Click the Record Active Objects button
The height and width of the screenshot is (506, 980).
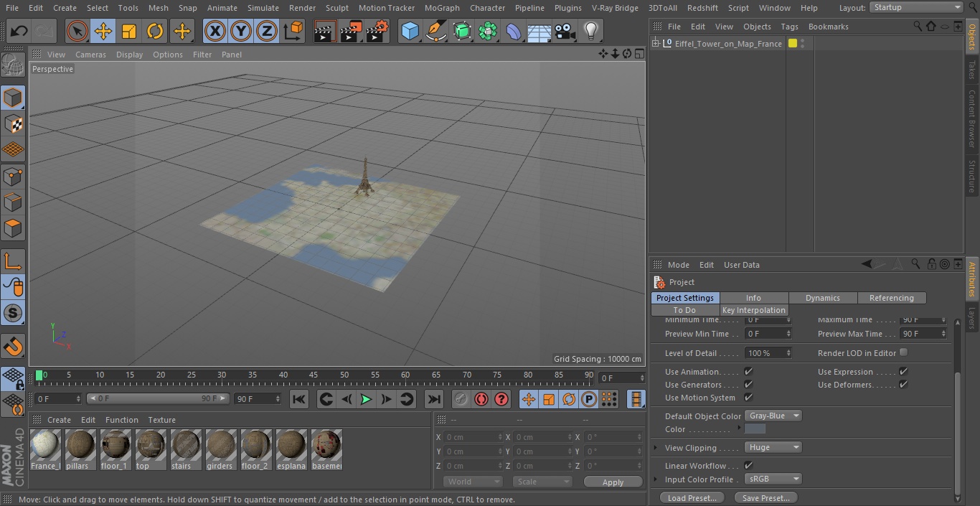(x=461, y=399)
